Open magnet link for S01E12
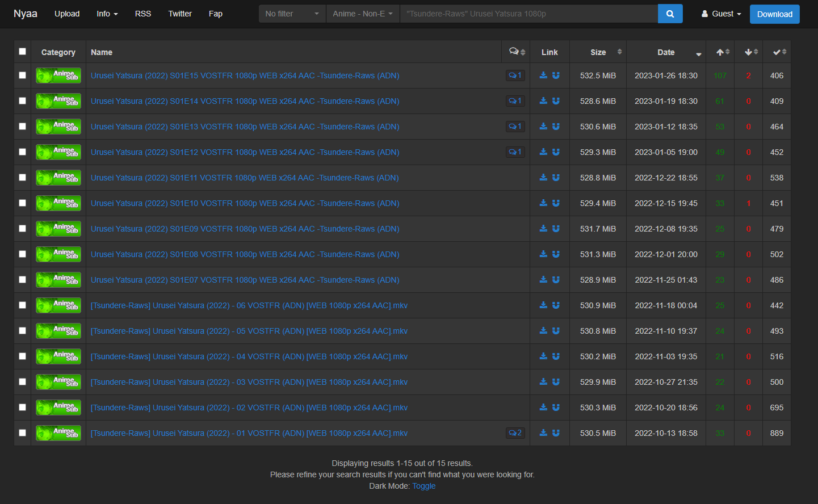The image size is (818, 504). [x=556, y=152]
